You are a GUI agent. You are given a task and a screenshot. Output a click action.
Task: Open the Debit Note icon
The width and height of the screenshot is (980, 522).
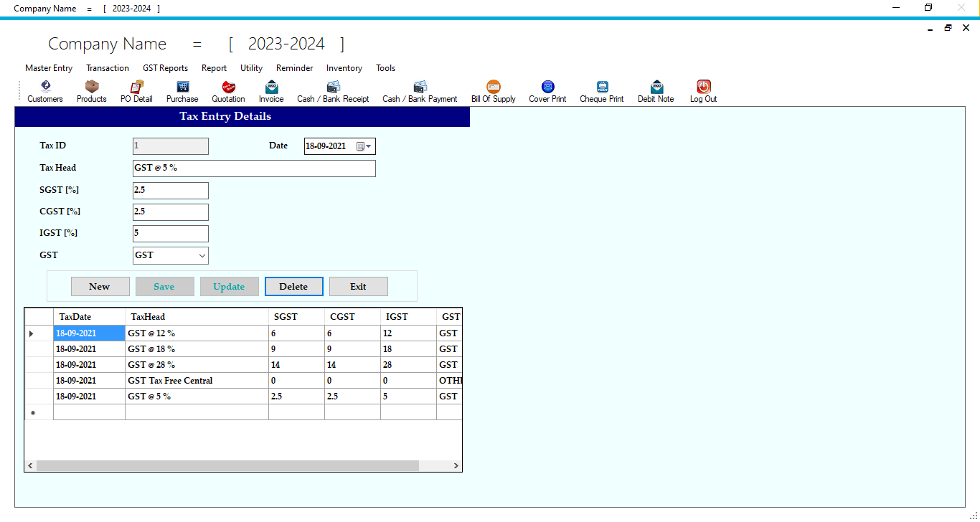point(656,92)
